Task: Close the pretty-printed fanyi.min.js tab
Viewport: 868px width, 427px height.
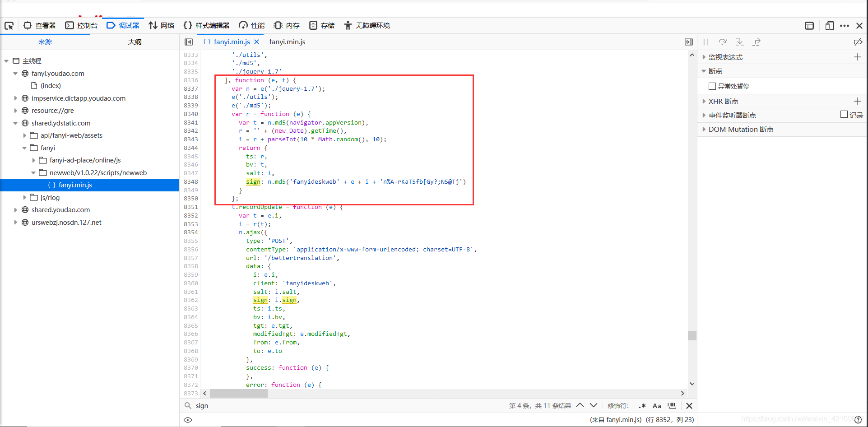Action: coord(257,42)
